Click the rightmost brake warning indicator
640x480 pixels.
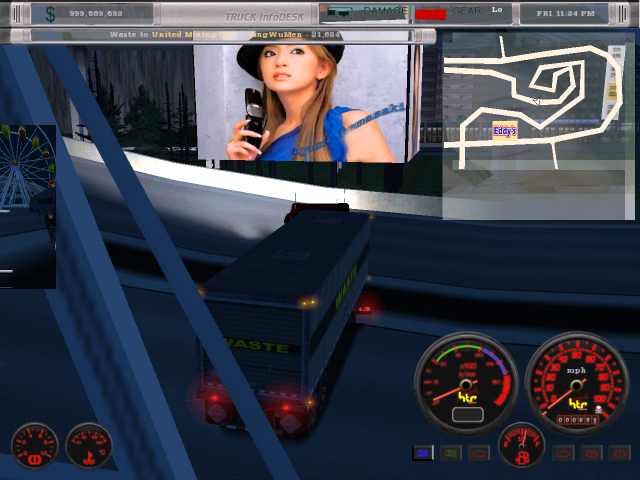pyautogui.click(x=618, y=453)
